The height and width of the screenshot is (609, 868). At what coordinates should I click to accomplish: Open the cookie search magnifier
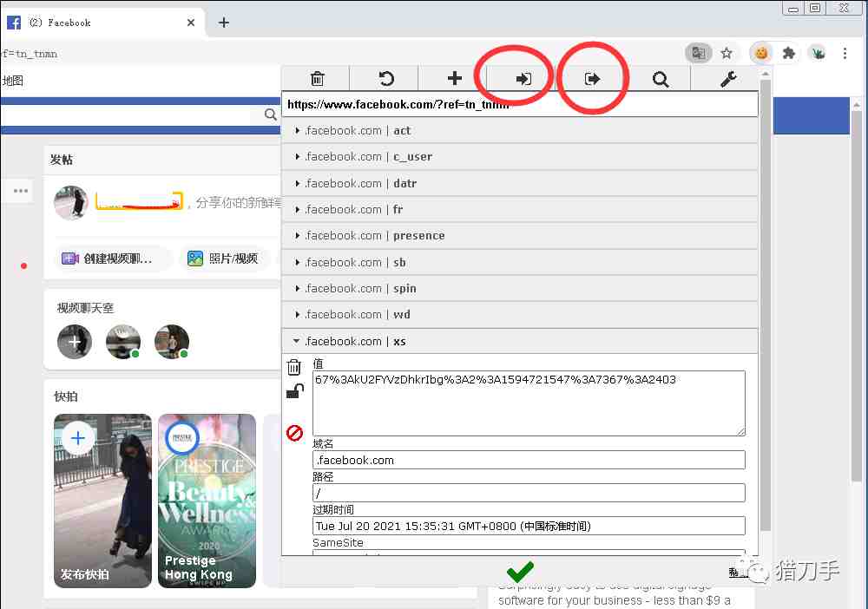[661, 79]
